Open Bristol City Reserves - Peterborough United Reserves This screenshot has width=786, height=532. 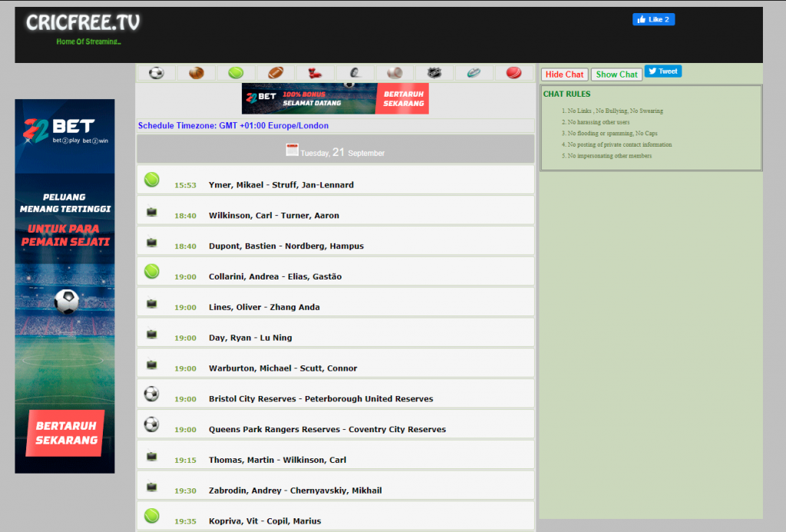[321, 399]
